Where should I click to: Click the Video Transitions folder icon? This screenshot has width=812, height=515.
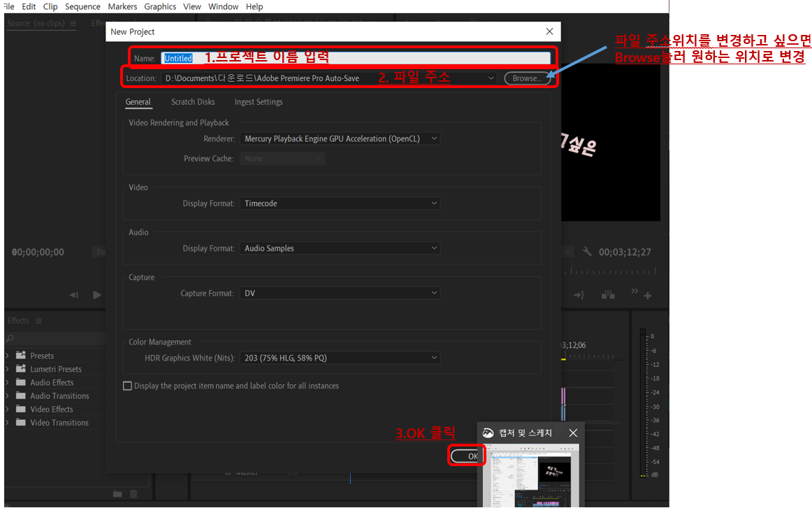[x=21, y=422]
